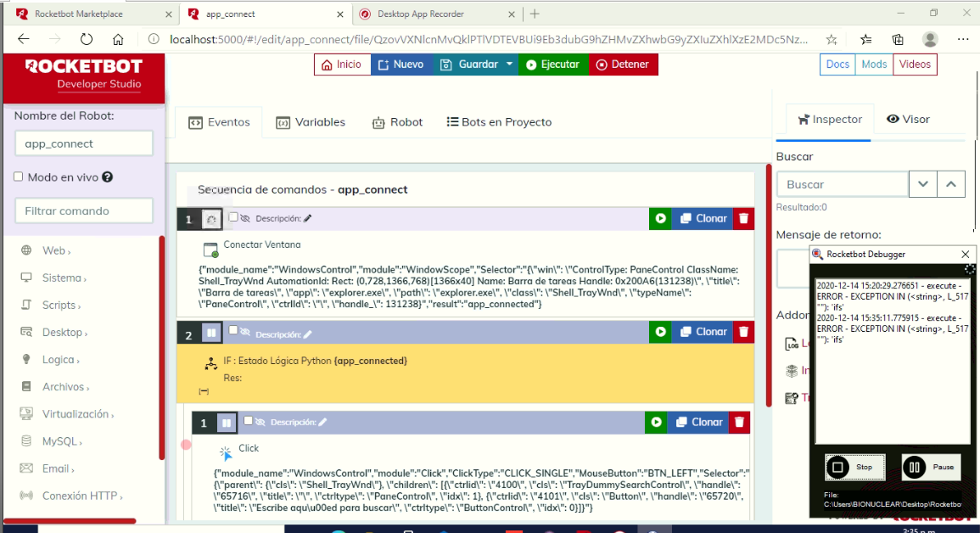Run command 1 Conectar Ventana play icon
Viewport: 980px width, 533px height.
(x=659, y=218)
